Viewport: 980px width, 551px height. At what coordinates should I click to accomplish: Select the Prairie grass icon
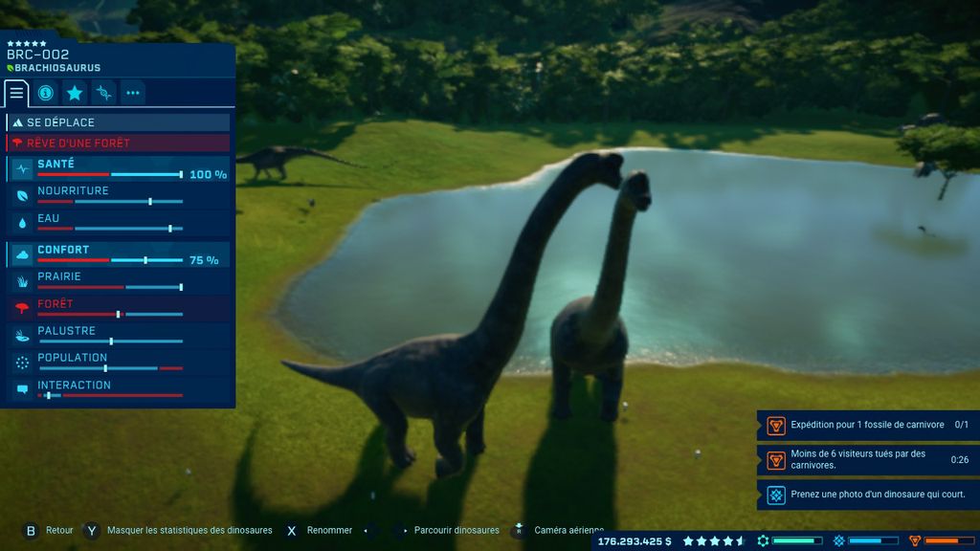point(23,281)
